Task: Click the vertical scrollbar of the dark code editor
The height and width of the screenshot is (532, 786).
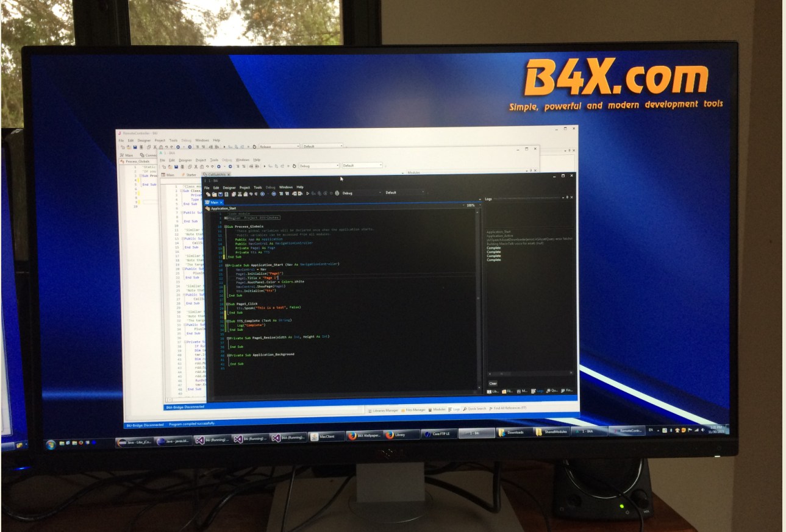Action: click(479, 299)
